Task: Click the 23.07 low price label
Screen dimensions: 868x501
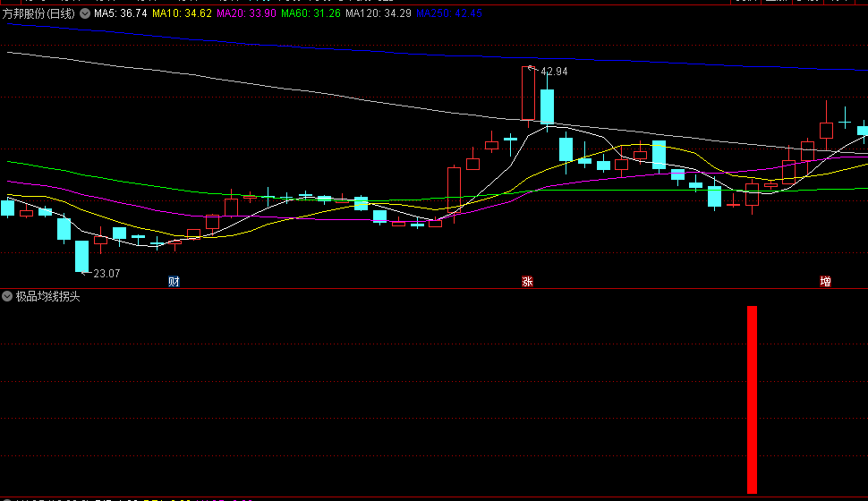Action: [x=106, y=274]
